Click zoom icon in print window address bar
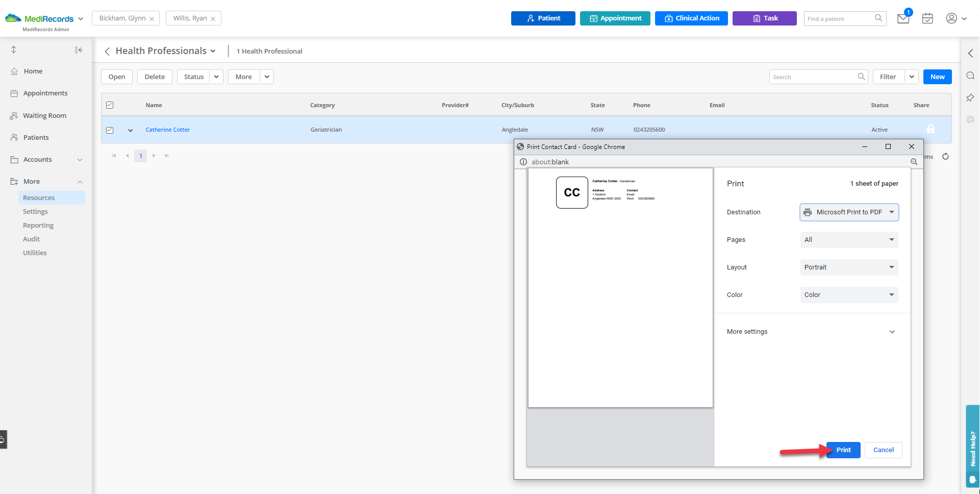The height and width of the screenshot is (494, 980). tap(914, 162)
